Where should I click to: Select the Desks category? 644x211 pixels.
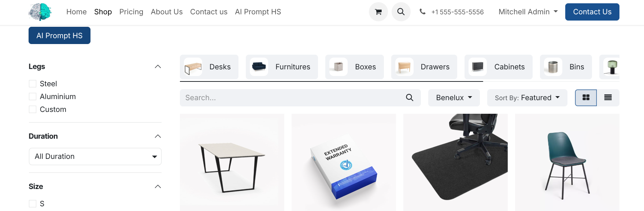[x=209, y=67]
